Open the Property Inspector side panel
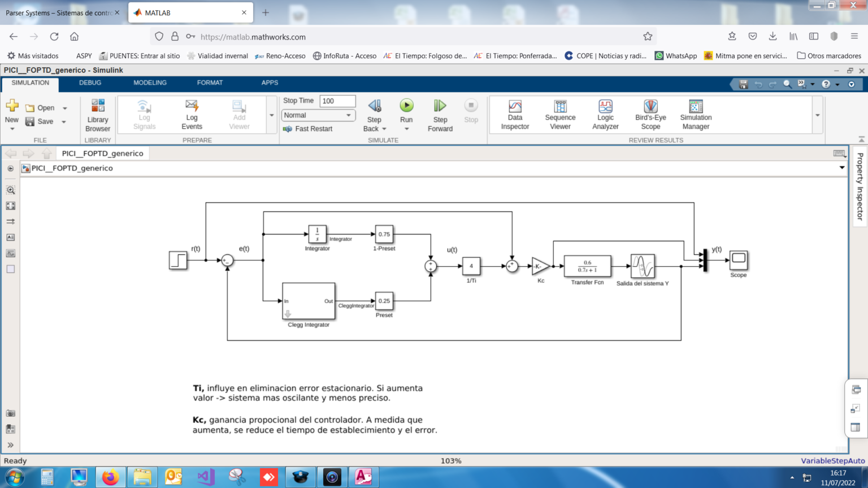The image size is (868, 488). click(x=860, y=186)
